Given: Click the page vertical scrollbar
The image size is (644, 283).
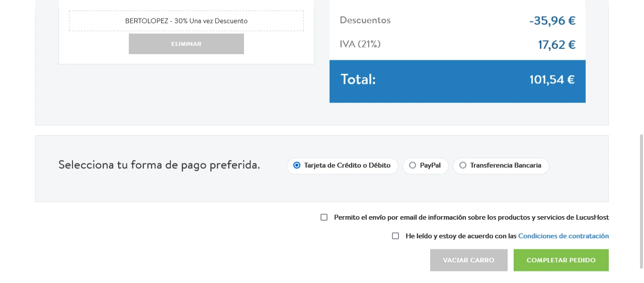Looking at the screenshot, I should 641,201.
